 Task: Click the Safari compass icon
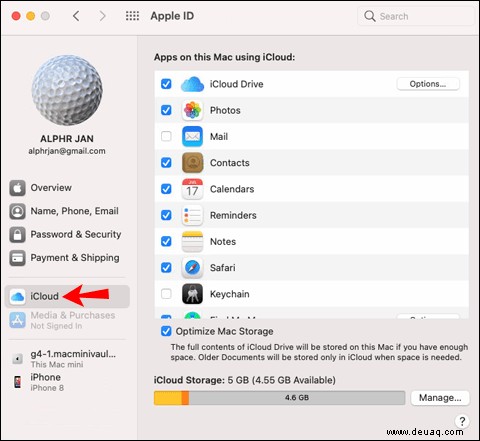[x=192, y=268]
